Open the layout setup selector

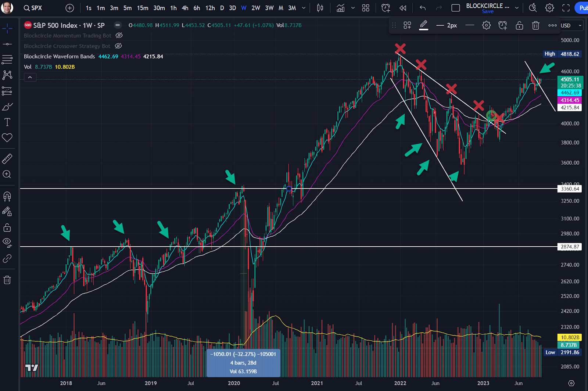(456, 8)
